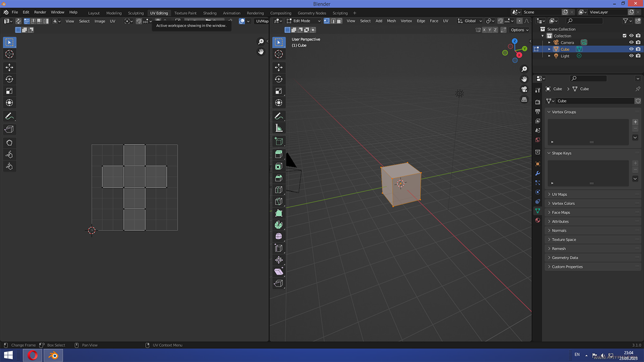This screenshot has width=644, height=362.
Task: Select the Shrink/Fatten tool
Action: click(x=279, y=260)
